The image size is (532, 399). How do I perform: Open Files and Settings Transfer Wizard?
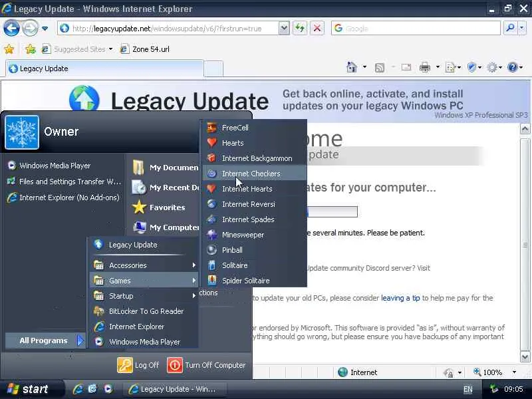(x=63, y=182)
